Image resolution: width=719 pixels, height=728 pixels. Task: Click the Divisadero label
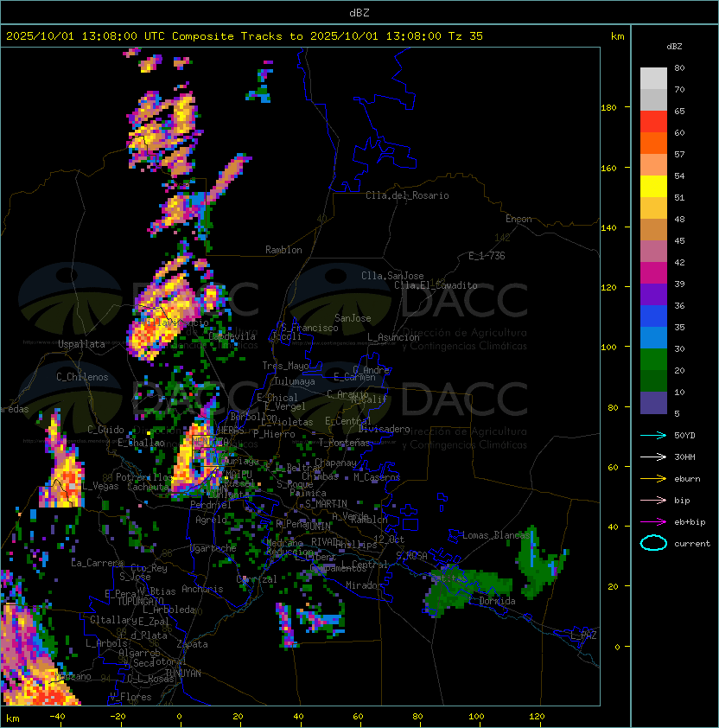384,429
